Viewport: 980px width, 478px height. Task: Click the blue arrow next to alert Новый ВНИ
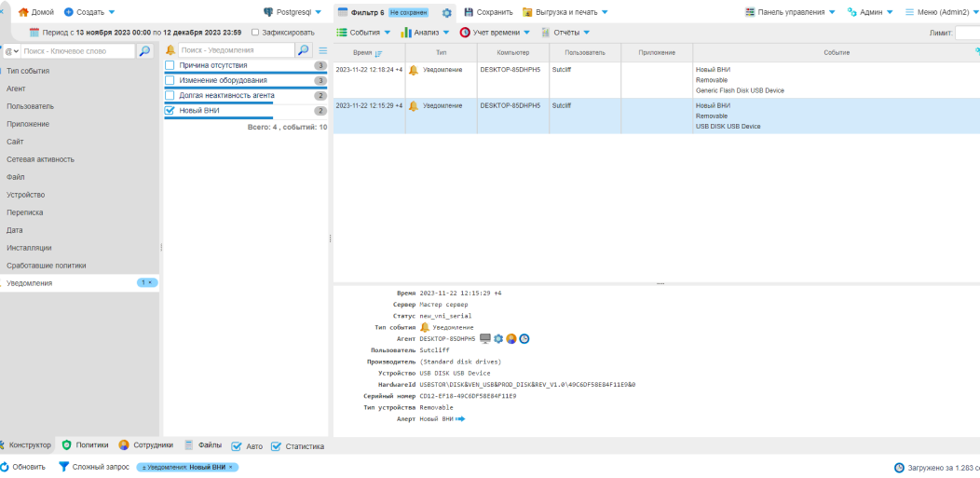tap(460, 419)
